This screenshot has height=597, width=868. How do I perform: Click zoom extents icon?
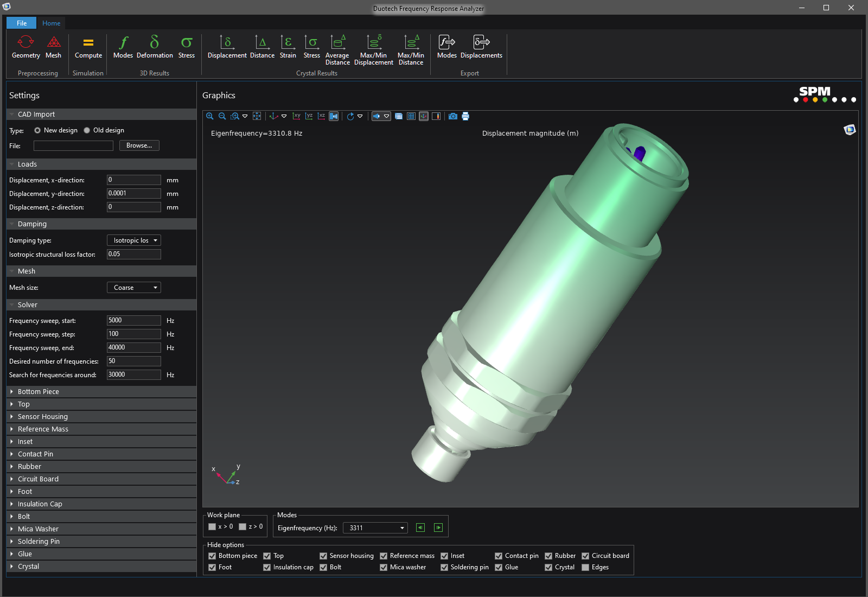click(257, 116)
